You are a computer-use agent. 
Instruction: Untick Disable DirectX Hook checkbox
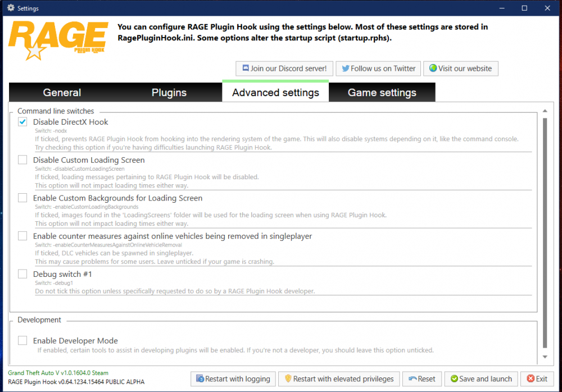click(x=22, y=122)
